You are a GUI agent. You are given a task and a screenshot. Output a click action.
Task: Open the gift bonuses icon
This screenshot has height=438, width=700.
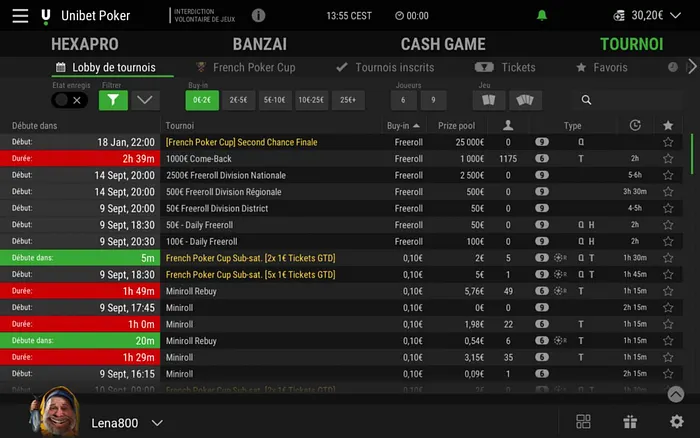pyautogui.click(x=630, y=421)
